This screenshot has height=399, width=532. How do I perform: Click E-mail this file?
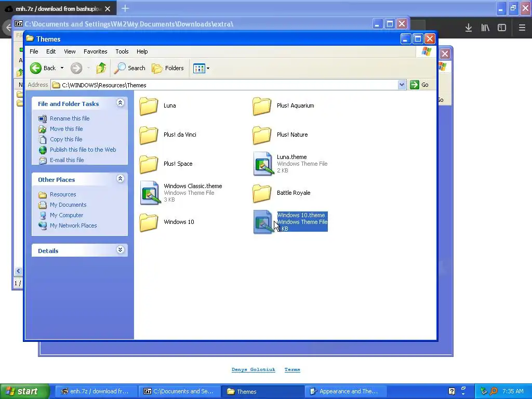pos(67,160)
